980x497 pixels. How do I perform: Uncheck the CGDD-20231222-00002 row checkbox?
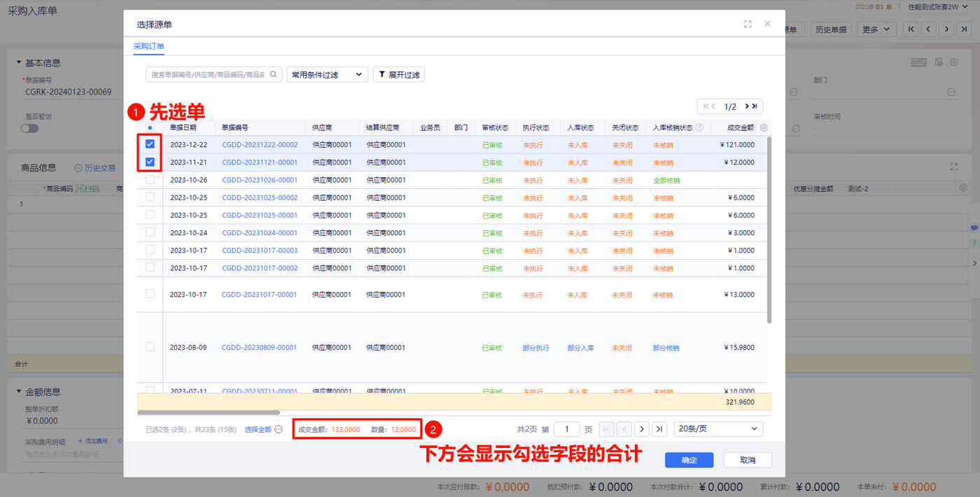[150, 144]
